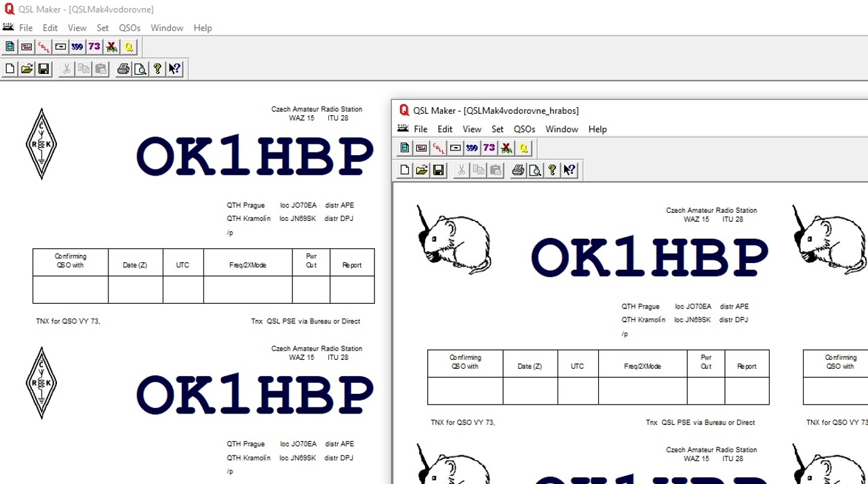Open a file via folder icon in hrabos window
Image resolution: width=868 pixels, height=484 pixels.
(x=421, y=169)
